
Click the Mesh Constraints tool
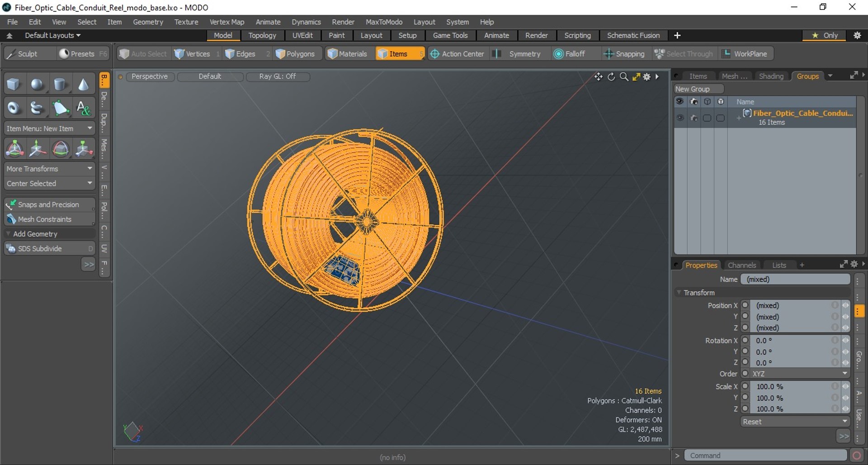click(50, 219)
